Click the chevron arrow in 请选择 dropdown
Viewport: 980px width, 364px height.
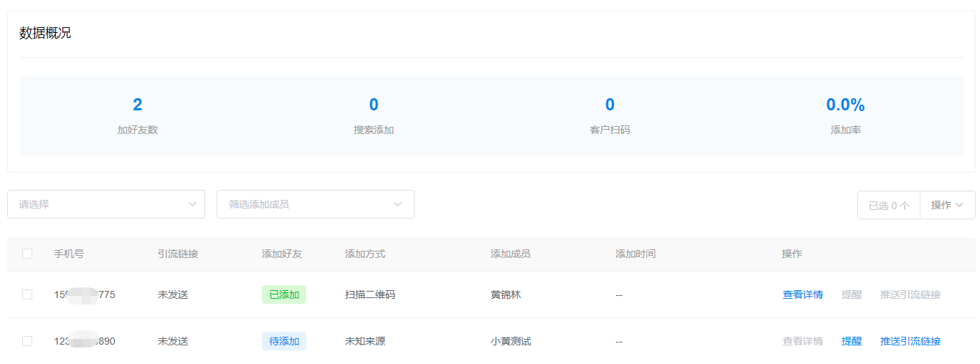[x=192, y=204]
